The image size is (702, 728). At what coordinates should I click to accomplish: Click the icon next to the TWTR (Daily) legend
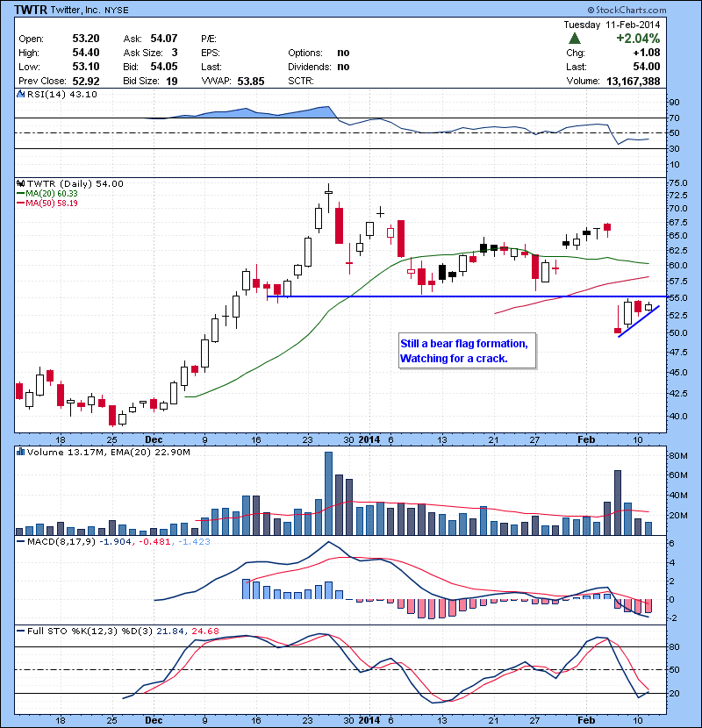pos(19,183)
